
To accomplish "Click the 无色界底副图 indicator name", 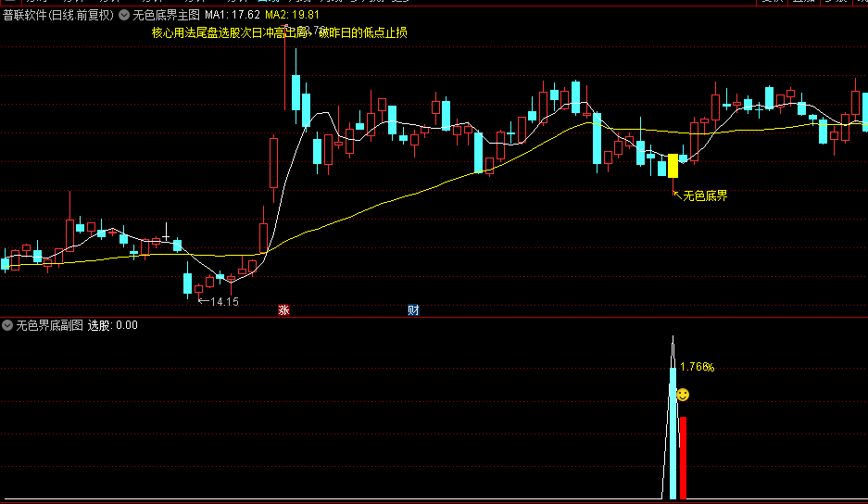I will tap(49, 325).
